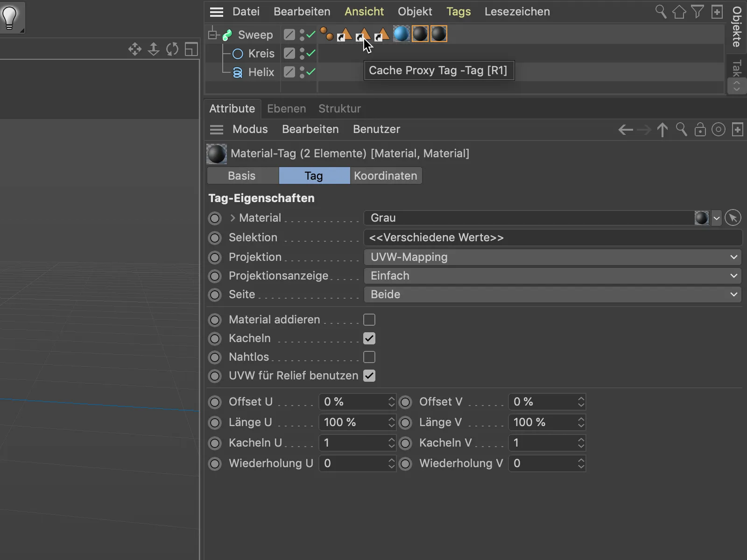This screenshot has height=560, width=747.
Task: Click the material picker arrow-circle icon
Action: click(x=733, y=218)
